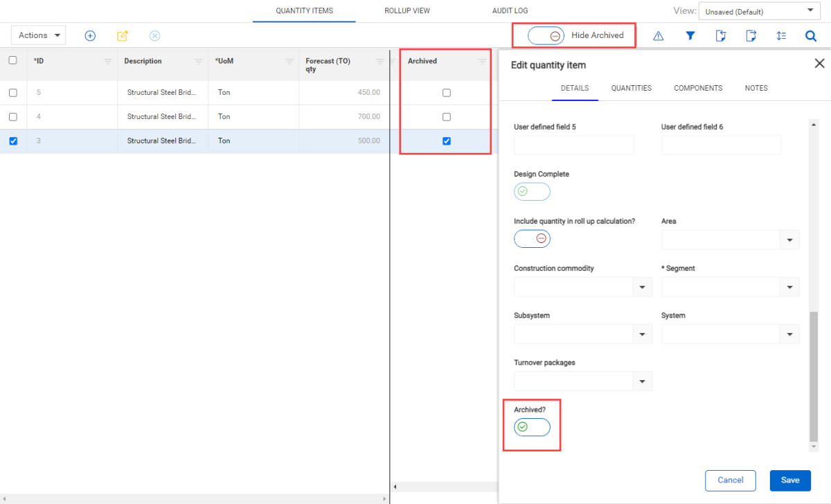Open the ID column filter menu icon
This screenshot has height=504, width=831.
[107, 62]
